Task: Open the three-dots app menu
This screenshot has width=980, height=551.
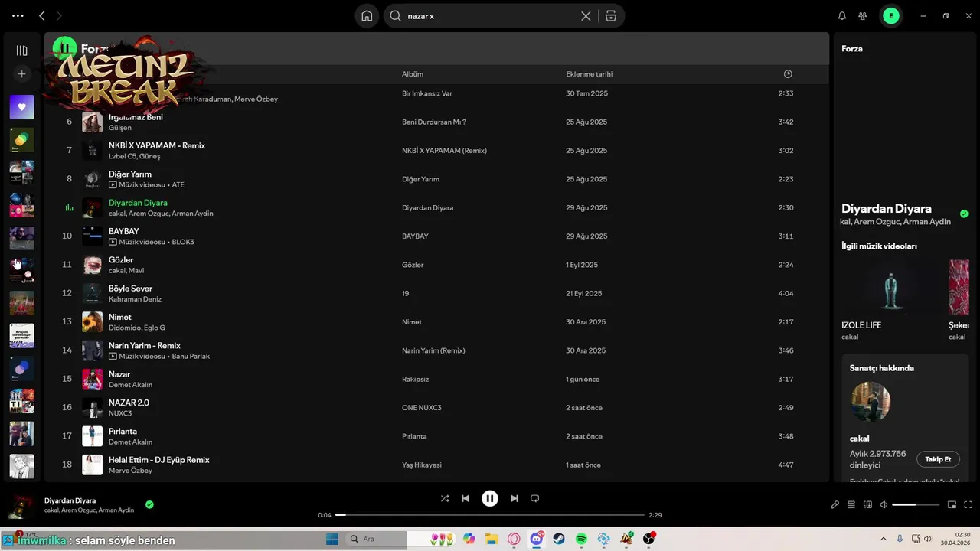Action: coord(18,15)
